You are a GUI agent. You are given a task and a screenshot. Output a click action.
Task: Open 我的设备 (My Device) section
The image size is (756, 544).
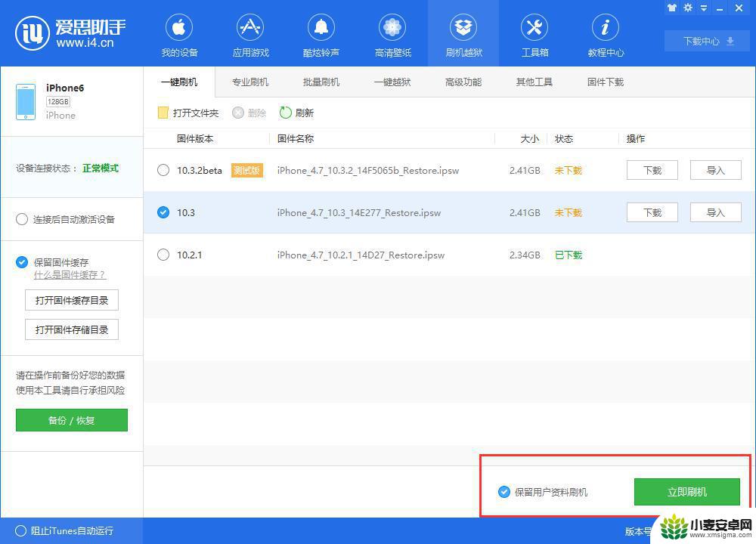pyautogui.click(x=179, y=36)
